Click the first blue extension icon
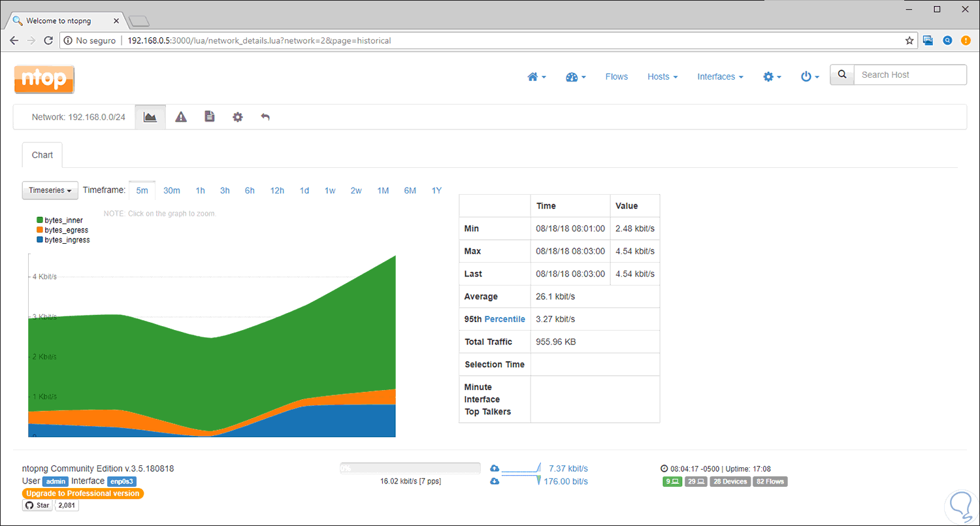The width and height of the screenshot is (980, 526). [x=928, y=41]
